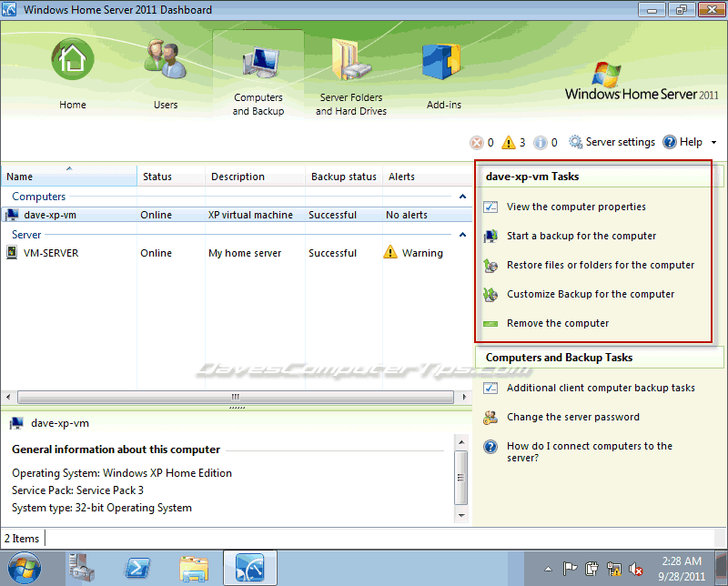Click Remove the computer

click(x=558, y=323)
